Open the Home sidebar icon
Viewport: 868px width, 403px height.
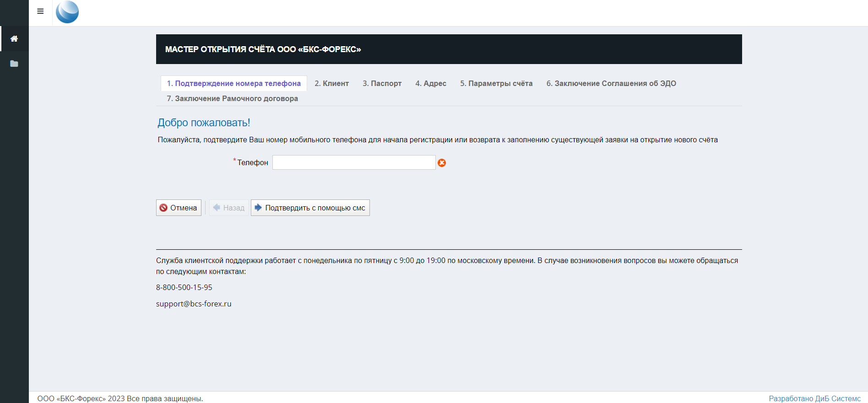[x=14, y=39]
